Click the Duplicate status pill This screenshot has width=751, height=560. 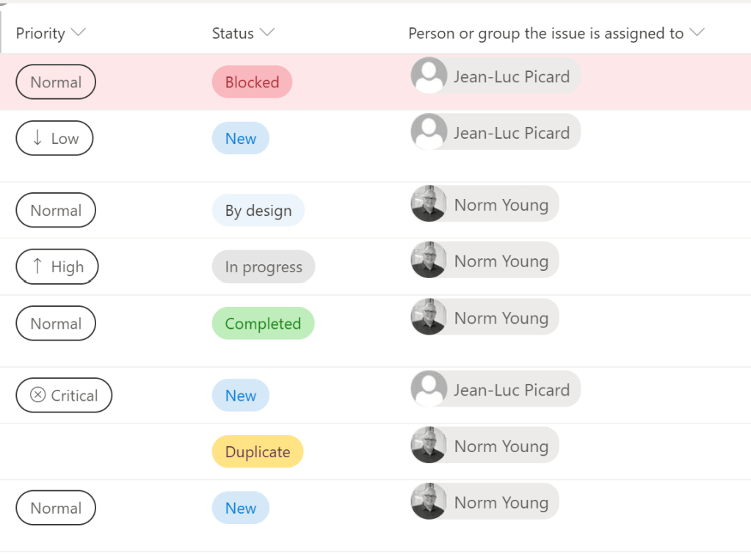click(257, 451)
